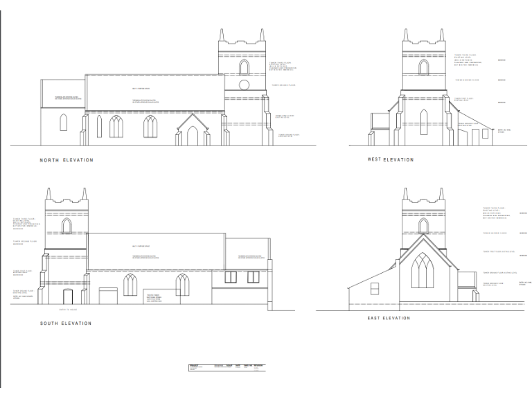Click the round window on north elevation tower
The width and height of the screenshot is (532, 399).
point(244,85)
